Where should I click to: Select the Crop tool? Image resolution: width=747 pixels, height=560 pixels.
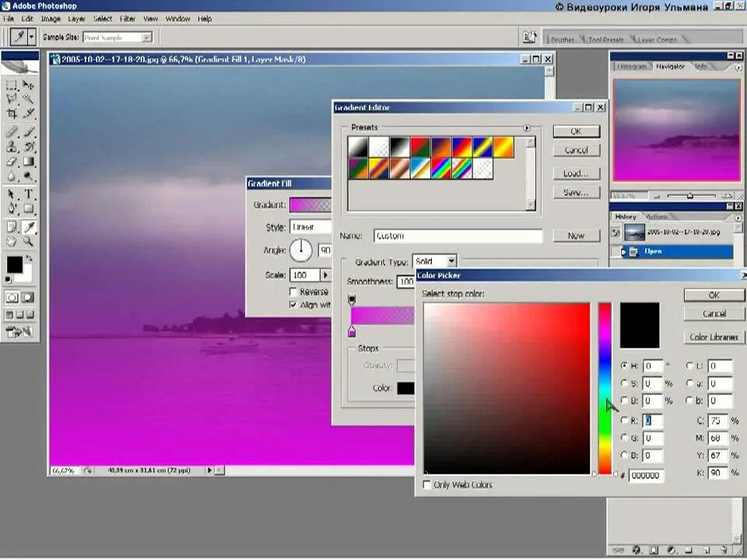[12, 114]
